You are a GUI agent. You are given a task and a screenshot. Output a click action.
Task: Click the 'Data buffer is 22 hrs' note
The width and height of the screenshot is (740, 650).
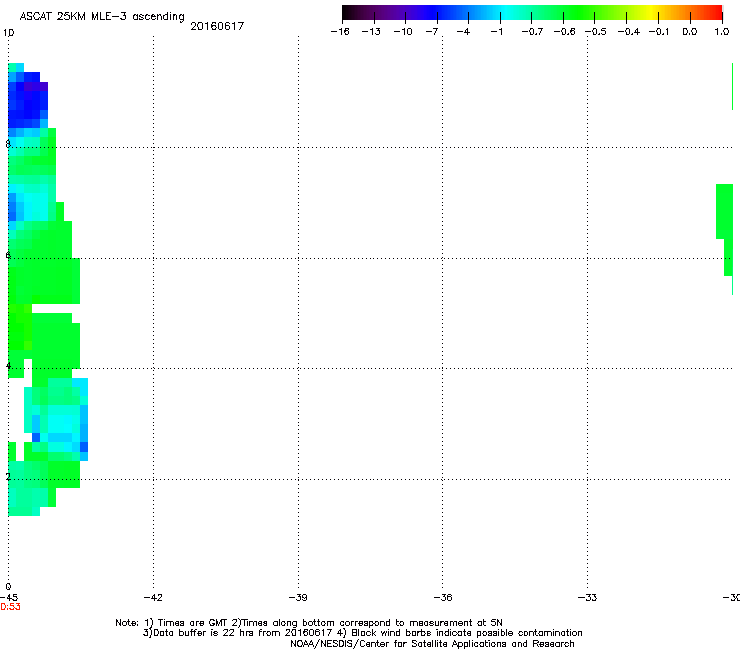coord(362,633)
